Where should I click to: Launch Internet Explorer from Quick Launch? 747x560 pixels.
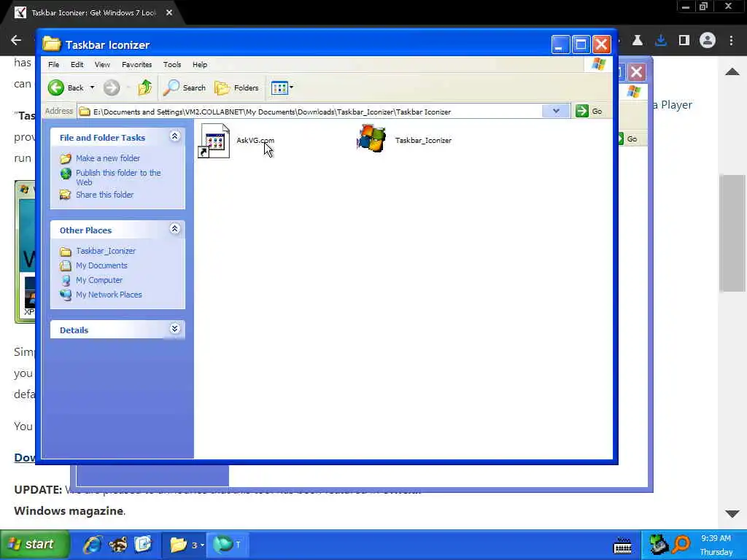coord(93,544)
